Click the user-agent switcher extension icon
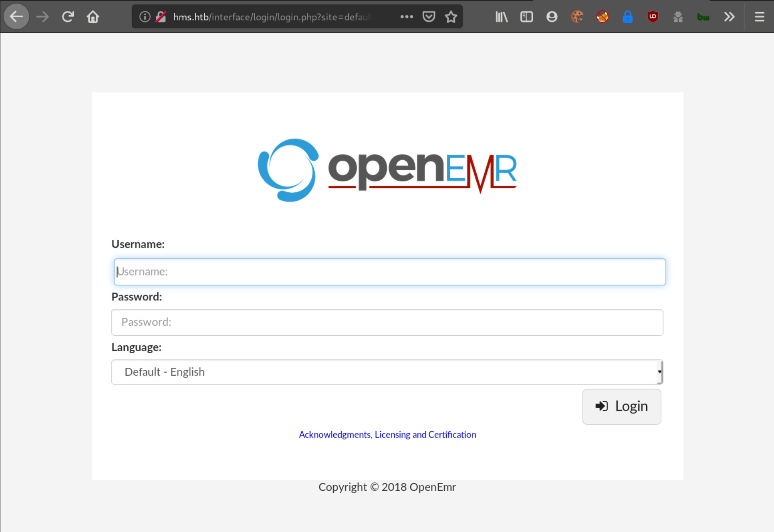This screenshot has width=774, height=532. coord(678,16)
